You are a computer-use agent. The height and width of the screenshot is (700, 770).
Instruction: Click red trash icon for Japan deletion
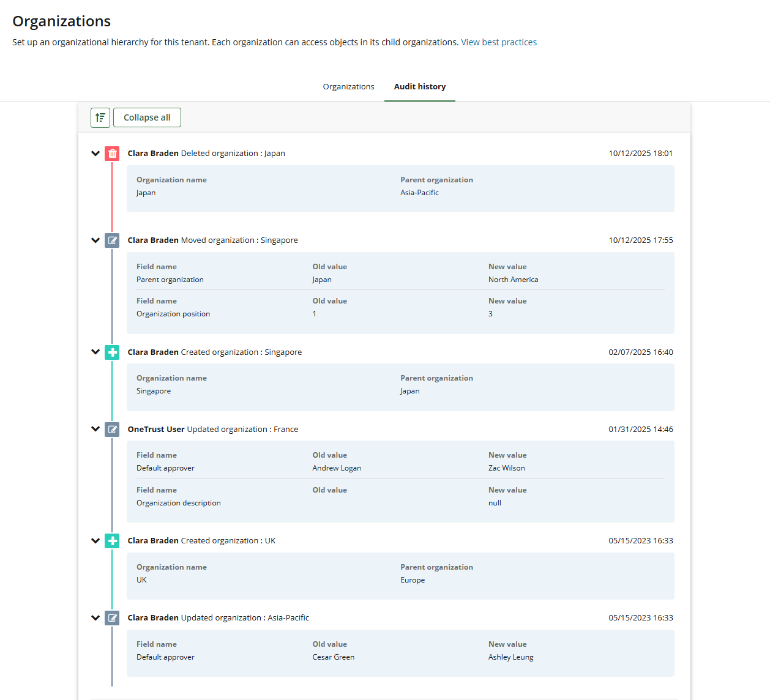112,154
